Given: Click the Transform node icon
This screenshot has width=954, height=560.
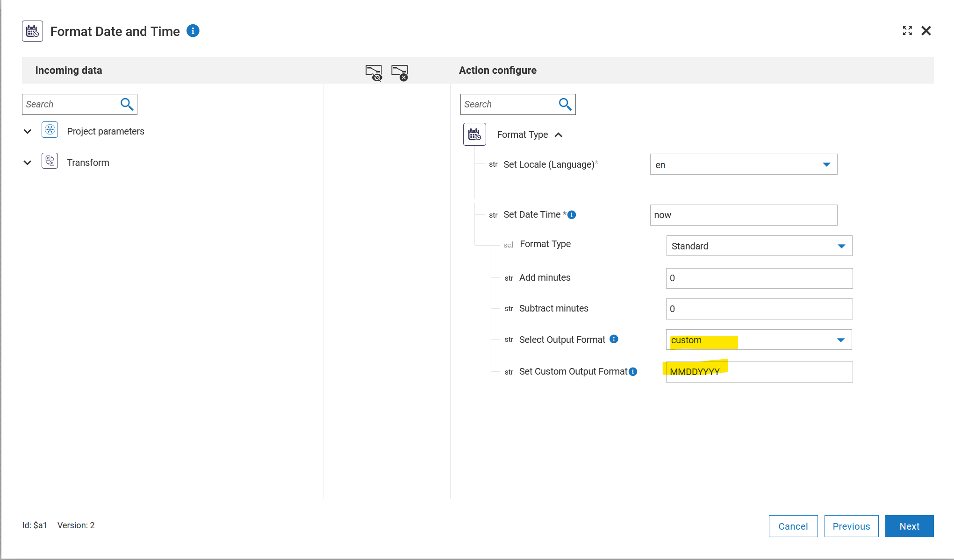Looking at the screenshot, I should point(50,161).
